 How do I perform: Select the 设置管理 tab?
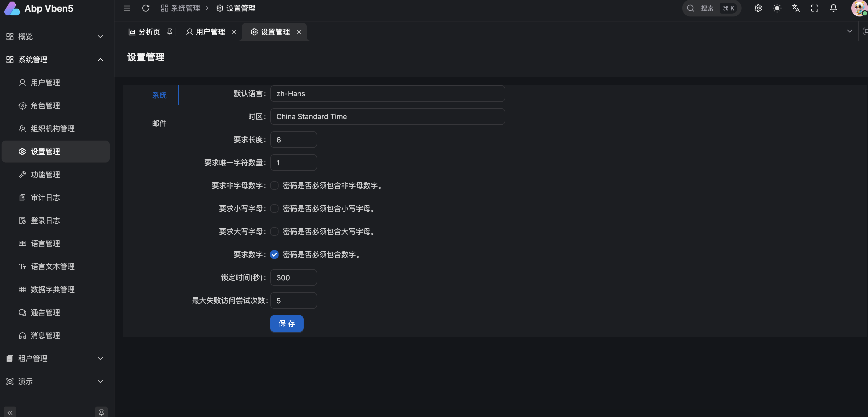coord(275,32)
